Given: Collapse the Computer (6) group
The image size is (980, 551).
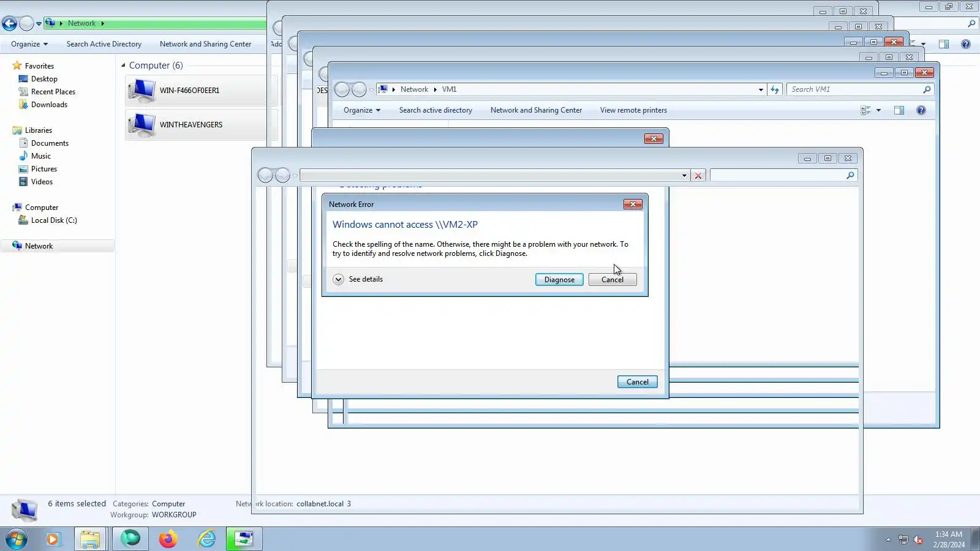Looking at the screenshot, I should tap(123, 66).
